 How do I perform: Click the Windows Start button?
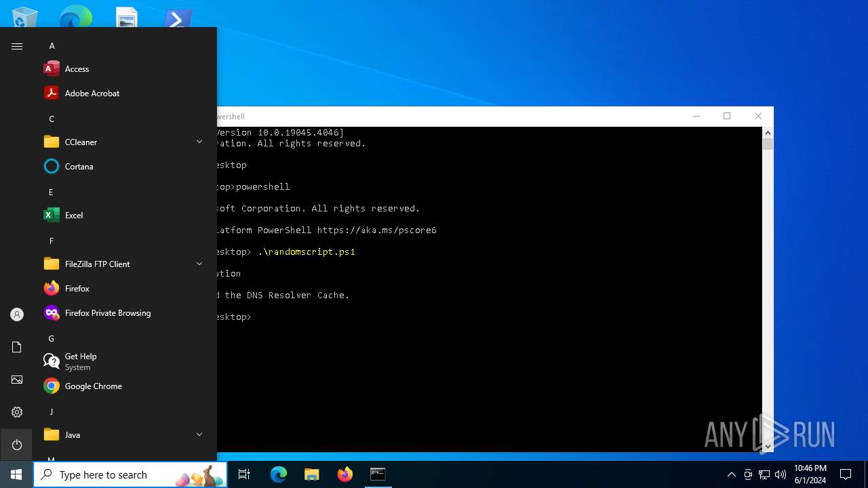pos(16,474)
